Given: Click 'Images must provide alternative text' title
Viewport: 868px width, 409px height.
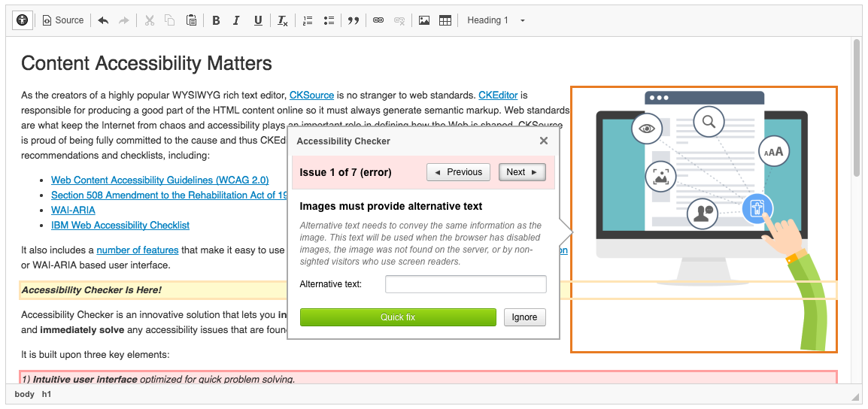Looking at the screenshot, I should [x=391, y=207].
